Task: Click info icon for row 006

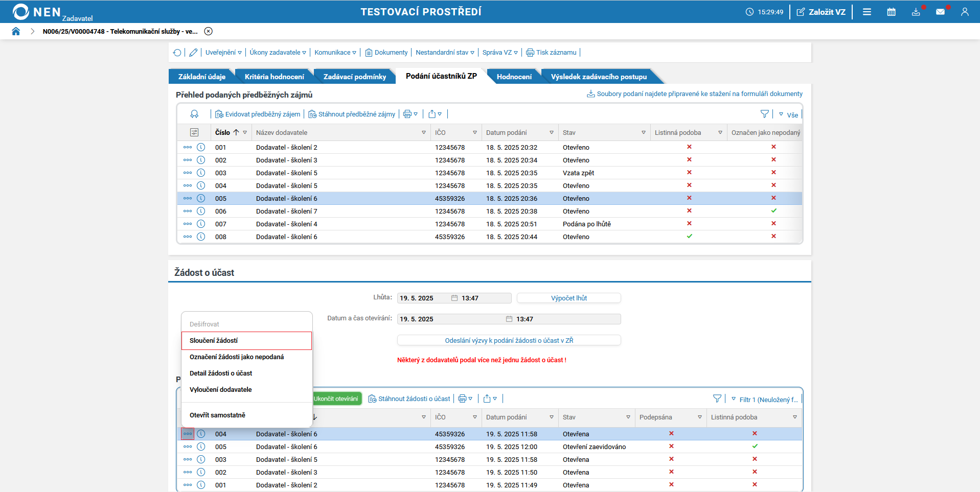Action: pos(201,211)
